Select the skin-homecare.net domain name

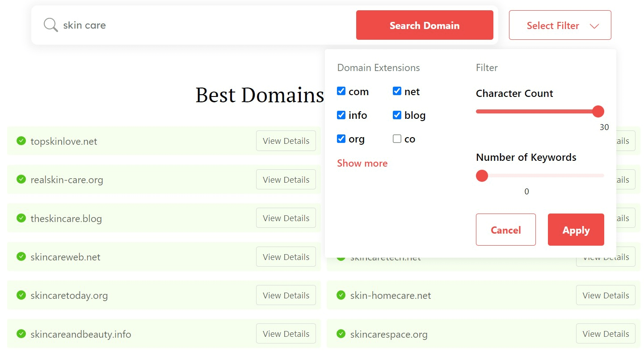tap(391, 296)
